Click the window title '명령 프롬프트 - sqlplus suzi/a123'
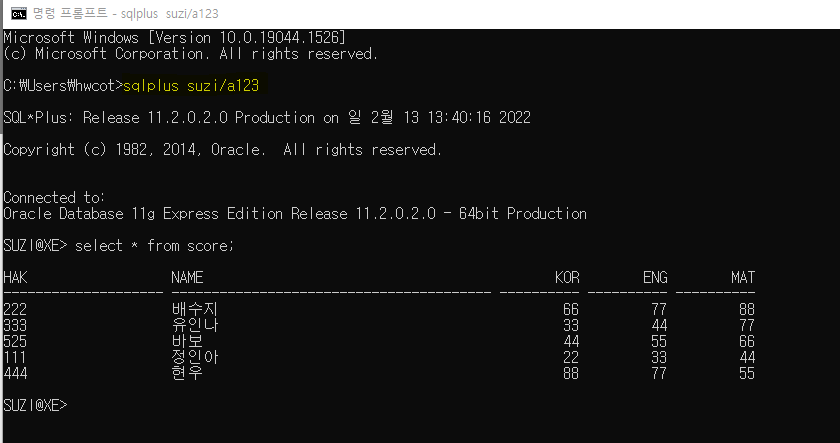This screenshot has height=443, width=840. (x=125, y=14)
